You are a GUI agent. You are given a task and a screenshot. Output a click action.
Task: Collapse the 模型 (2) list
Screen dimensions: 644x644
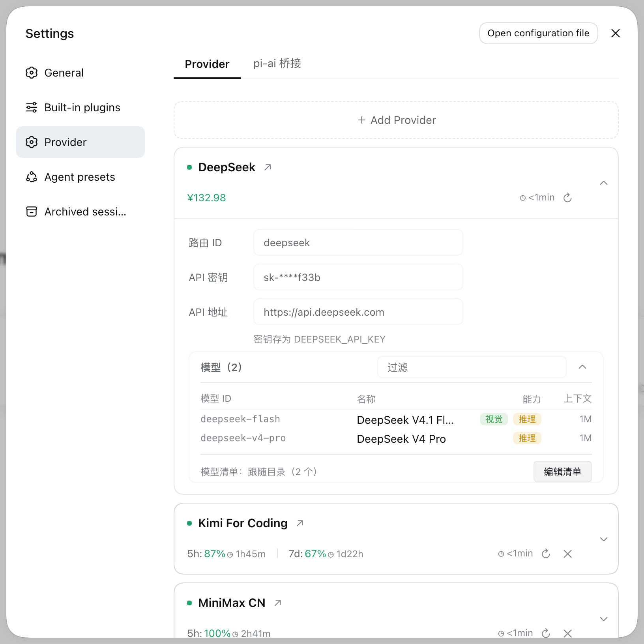(x=582, y=367)
